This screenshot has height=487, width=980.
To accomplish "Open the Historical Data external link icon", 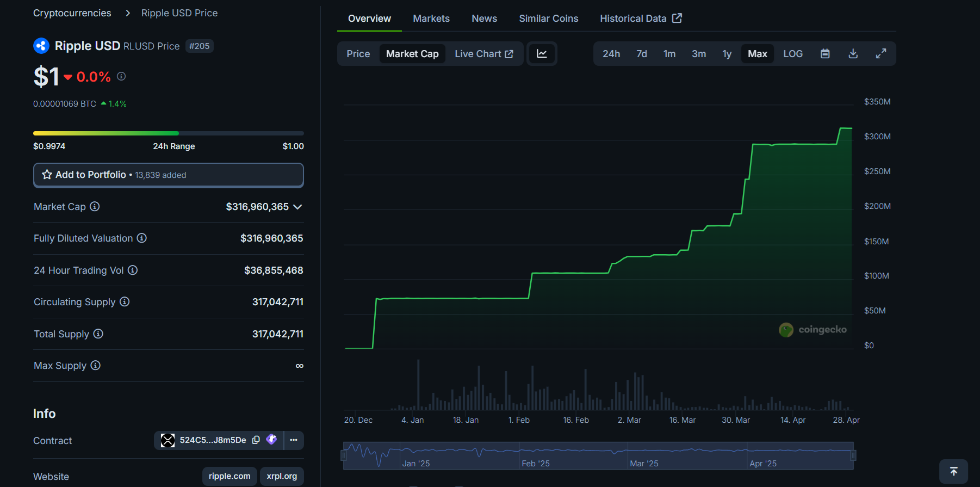I will tap(677, 18).
